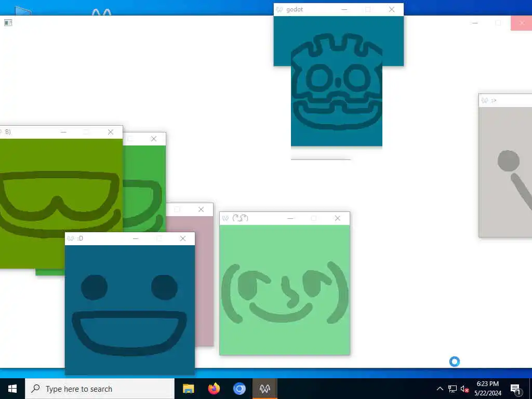Click the ':>' title text on gray window
The height and width of the screenshot is (399, 532).
[x=494, y=100]
